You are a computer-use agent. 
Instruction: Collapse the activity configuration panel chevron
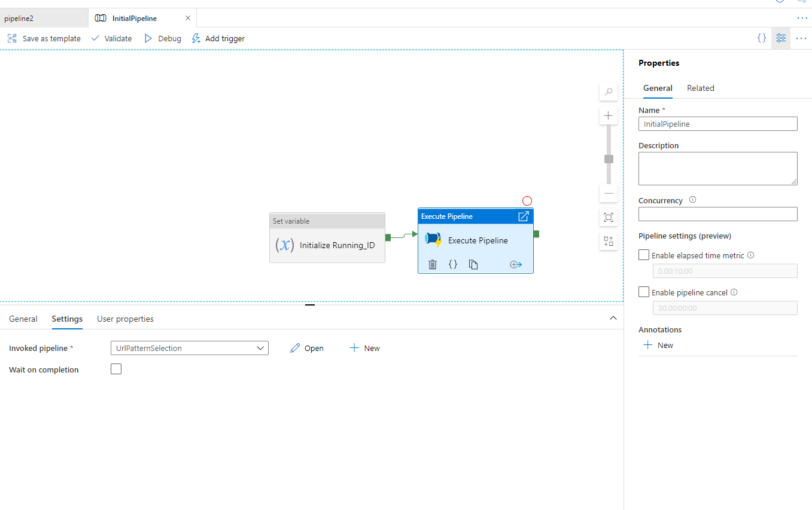click(613, 318)
